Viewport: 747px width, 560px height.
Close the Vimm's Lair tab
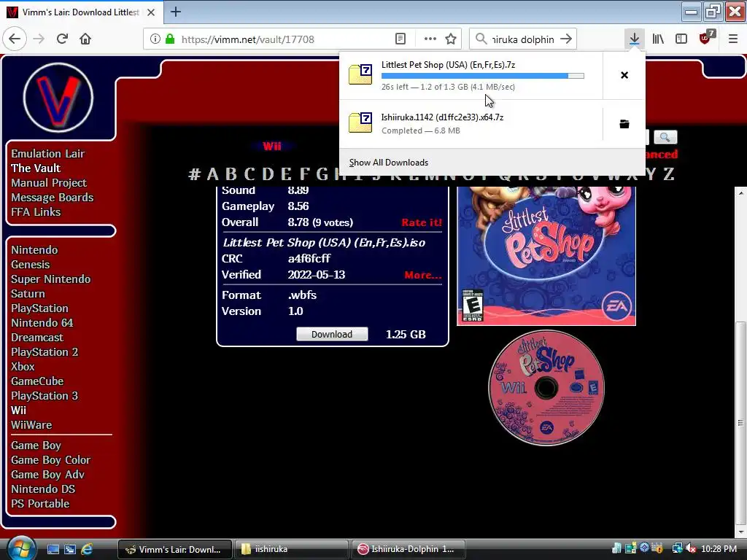151,12
